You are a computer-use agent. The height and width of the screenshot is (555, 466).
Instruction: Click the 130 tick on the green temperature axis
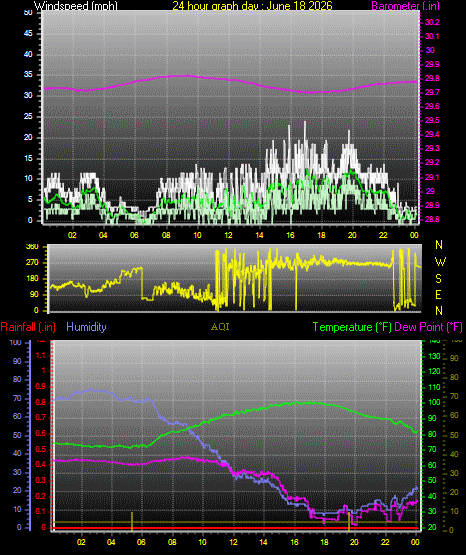pos(434,356)
